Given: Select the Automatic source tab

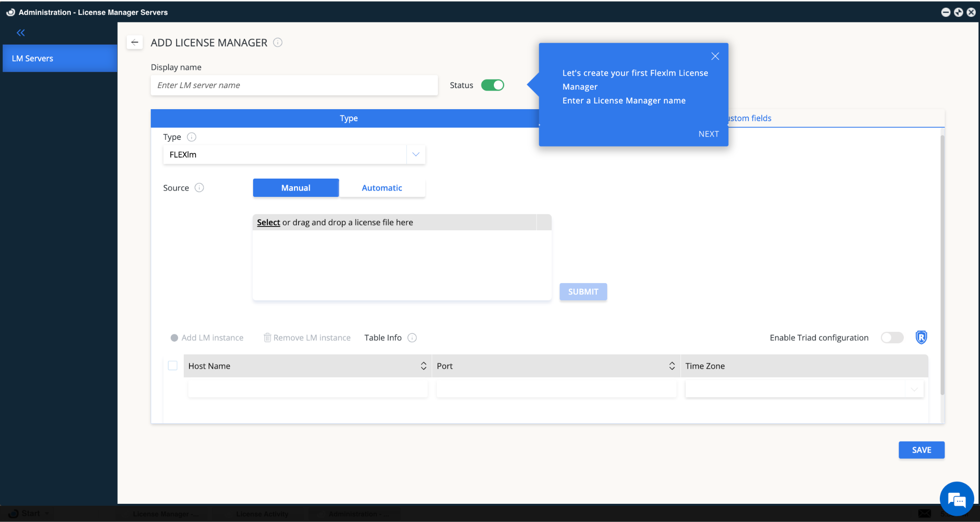Looking at the screenshot, I should coord(381,188).
